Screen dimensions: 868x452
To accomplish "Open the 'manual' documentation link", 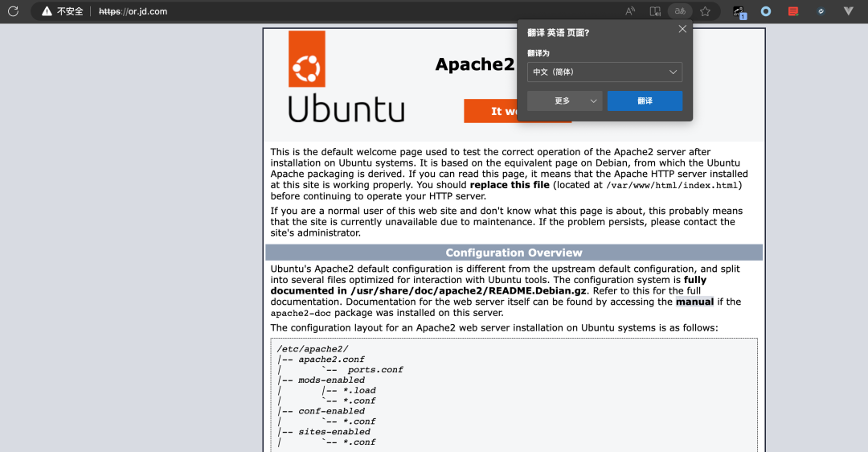I will (x=694, y=302).
